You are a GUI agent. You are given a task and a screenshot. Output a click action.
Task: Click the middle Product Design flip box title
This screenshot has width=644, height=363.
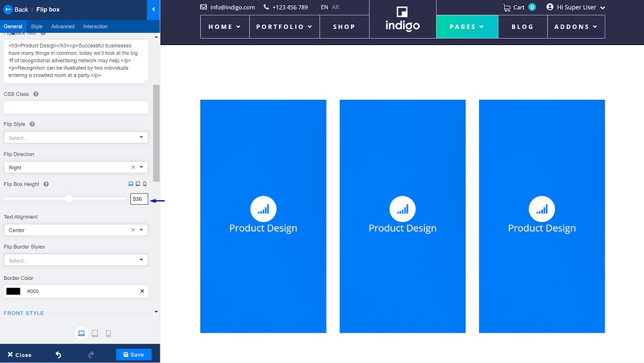[402, 228]
